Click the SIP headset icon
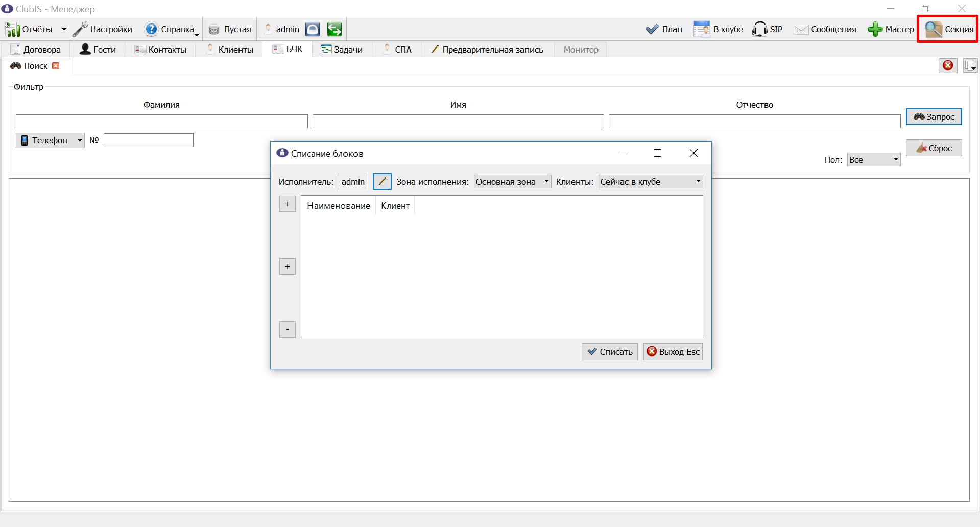 click(759, 29)
